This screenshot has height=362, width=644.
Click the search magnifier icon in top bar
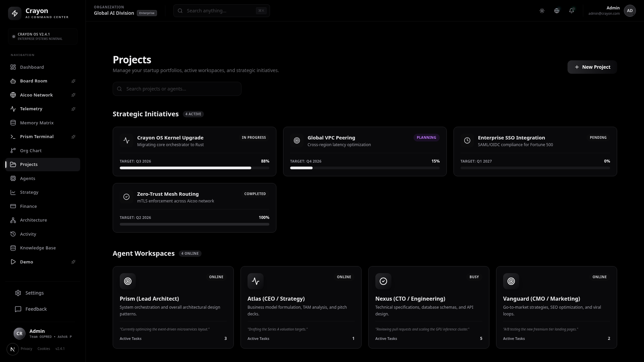180,11
